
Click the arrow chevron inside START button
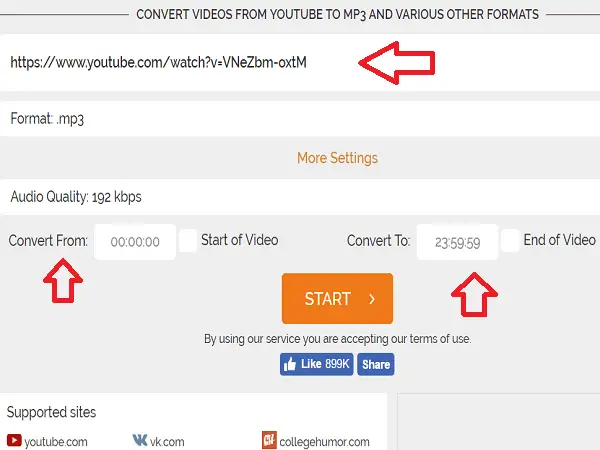coord(372,299)
